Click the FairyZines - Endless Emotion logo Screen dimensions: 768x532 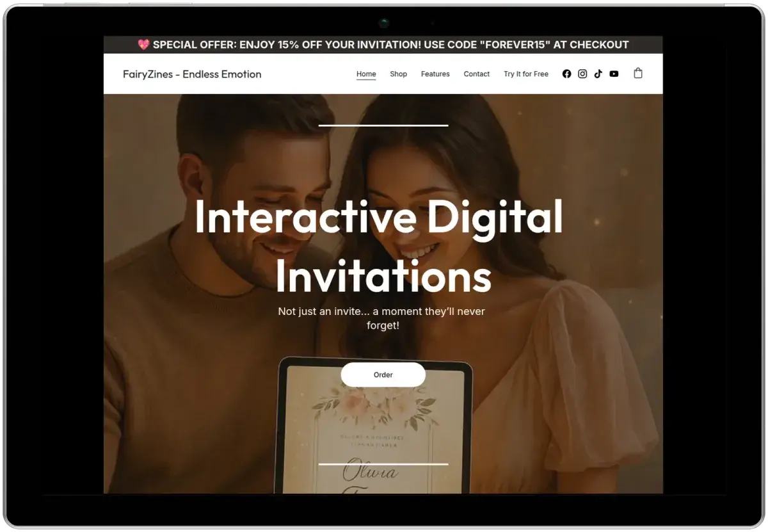click(192, 74)
